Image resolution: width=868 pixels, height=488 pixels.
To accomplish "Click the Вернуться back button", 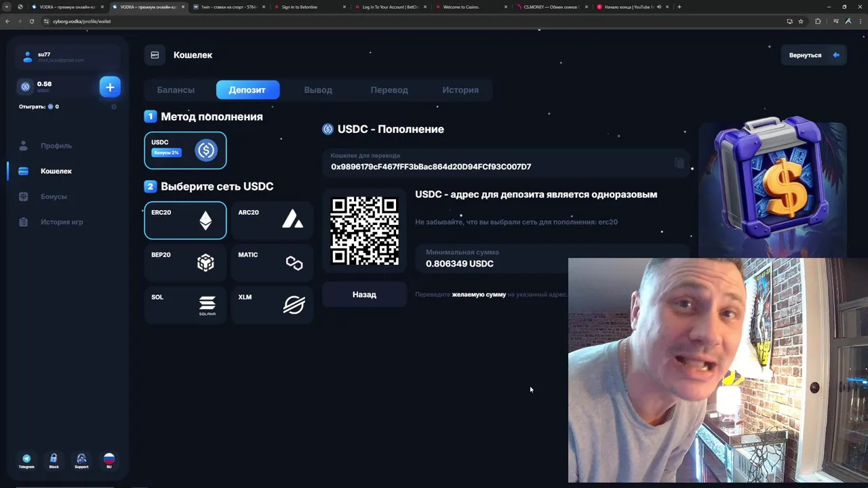I will pyautogui.click(x=814, y=55).
